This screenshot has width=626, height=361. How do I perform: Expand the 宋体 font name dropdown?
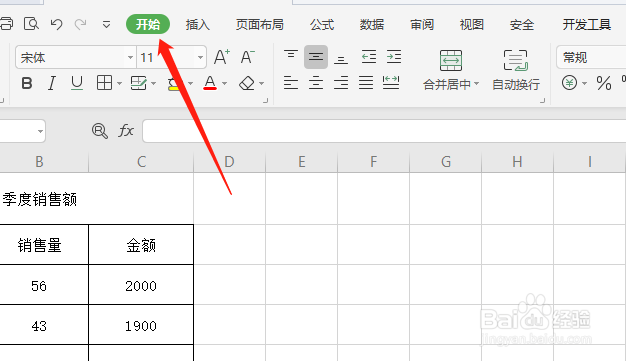tap(130, 58)
